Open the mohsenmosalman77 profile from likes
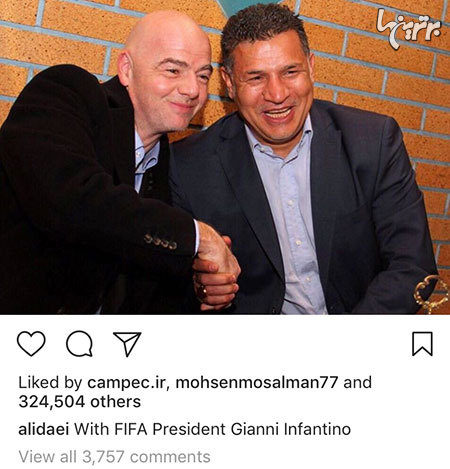The height and width of the screenshot is (469, 450). [x=257, y=382]
